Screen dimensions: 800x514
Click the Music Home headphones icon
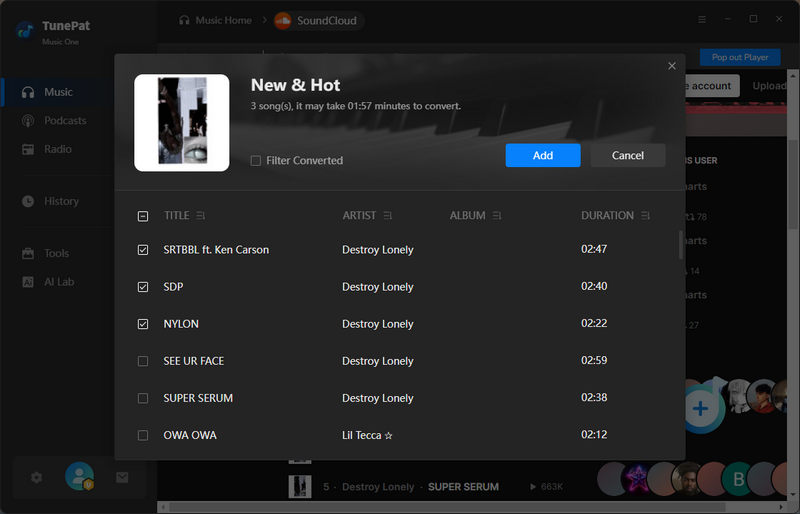184,20
